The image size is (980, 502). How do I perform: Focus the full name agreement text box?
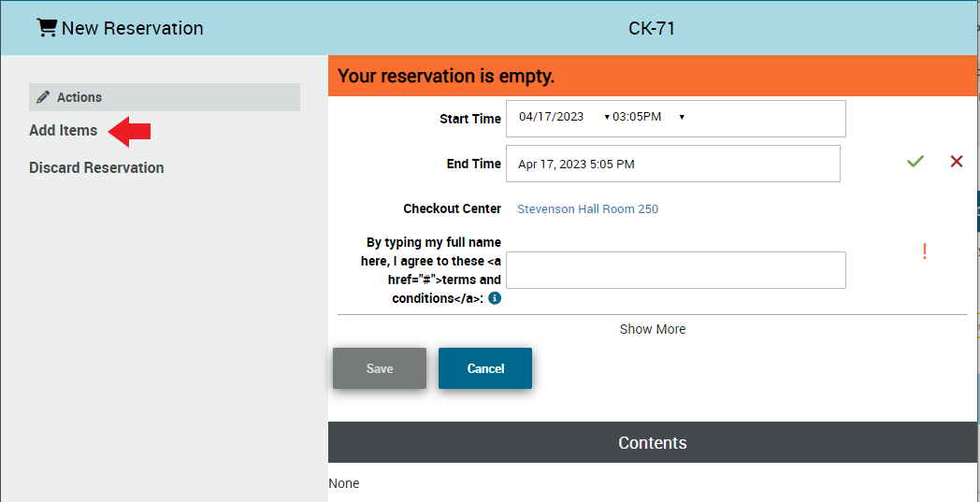675,270
